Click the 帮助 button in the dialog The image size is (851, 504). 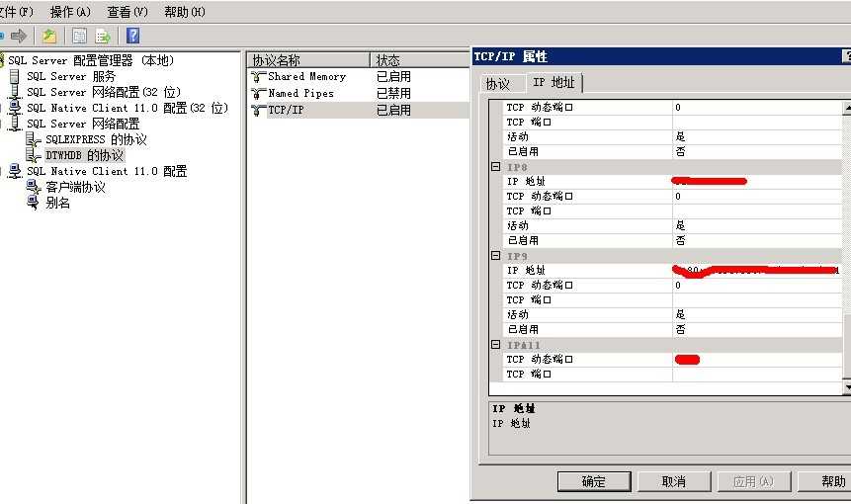[x=824, y=481]
